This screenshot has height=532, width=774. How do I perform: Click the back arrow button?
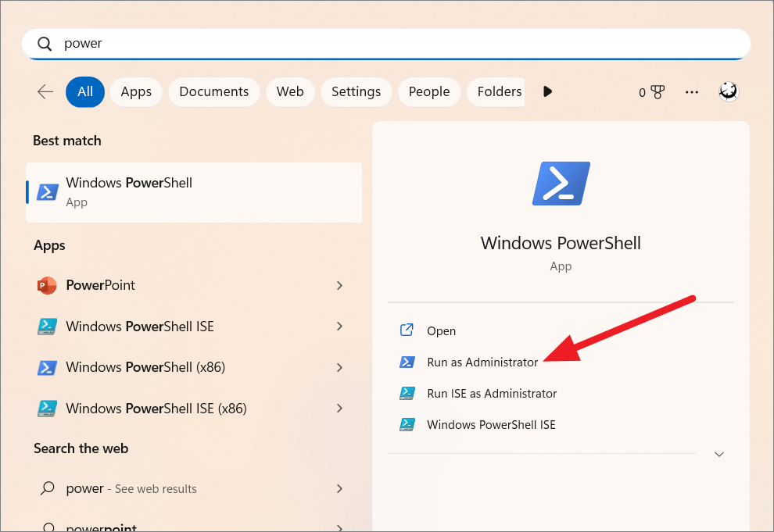click(x=45, y=91)
